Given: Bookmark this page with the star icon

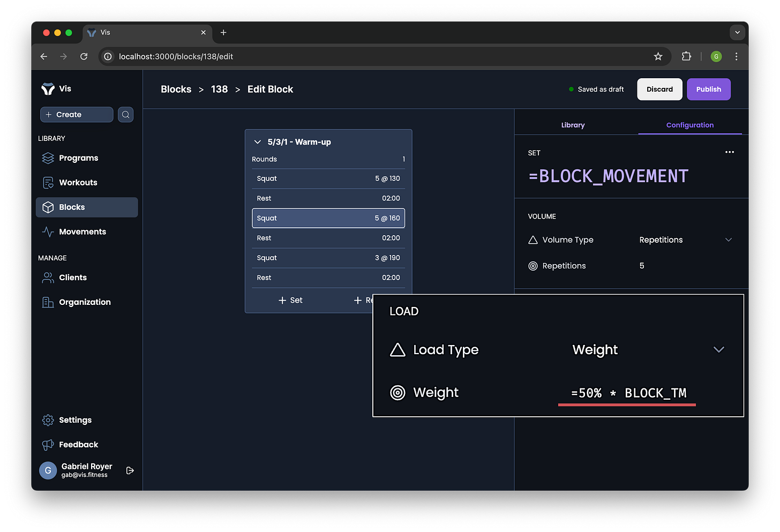Looking at the screenshot, I should [x=658, y=56].
